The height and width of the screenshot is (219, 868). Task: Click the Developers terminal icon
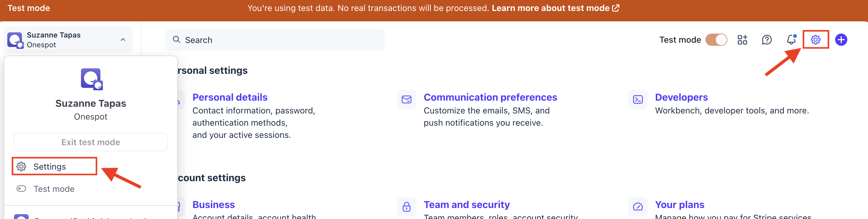click(638, 99)
